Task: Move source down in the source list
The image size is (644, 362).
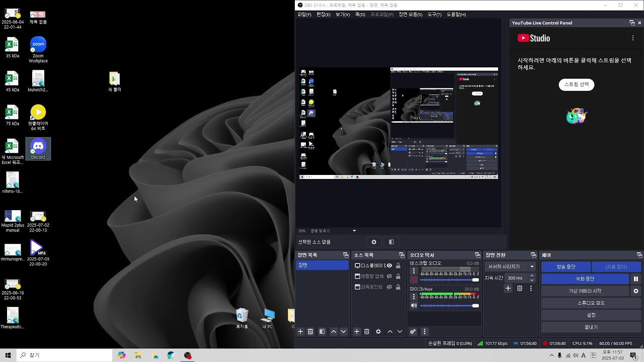Action: (400, 332)
